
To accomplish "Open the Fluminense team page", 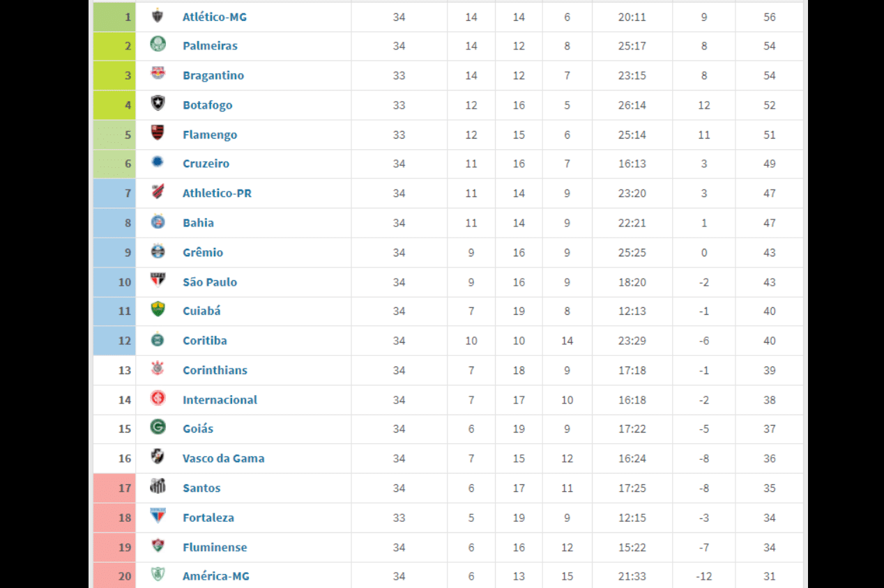I will 215,547.
